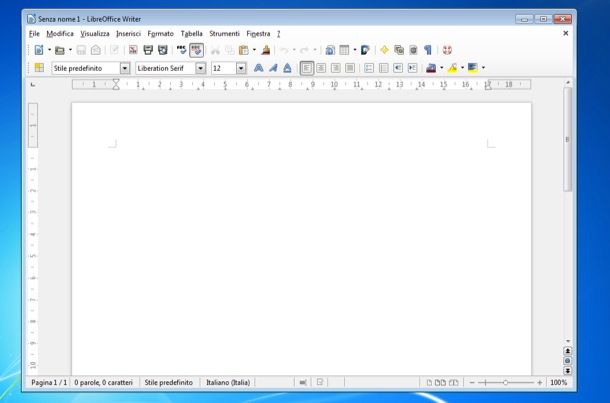Toggle Underline text formatting
610x403 pixels.
click(x=287, y=68)
